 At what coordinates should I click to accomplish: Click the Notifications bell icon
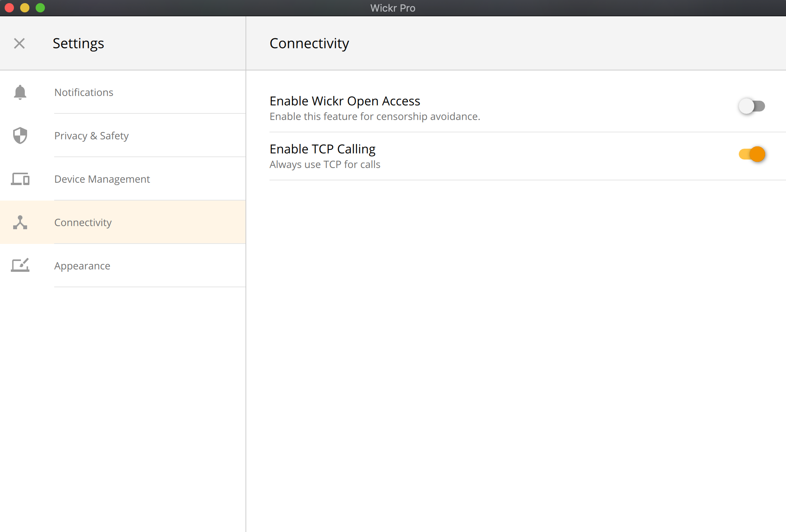[20, 92]
